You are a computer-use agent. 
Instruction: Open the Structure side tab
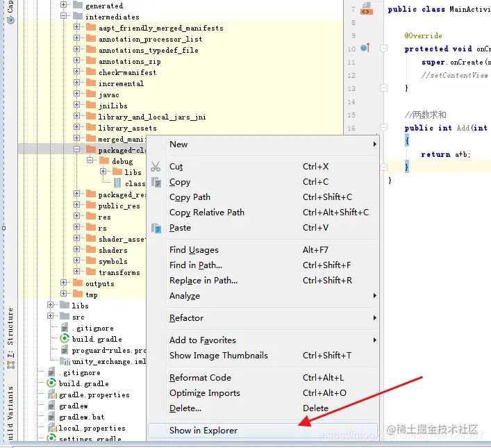click(10, 338)
